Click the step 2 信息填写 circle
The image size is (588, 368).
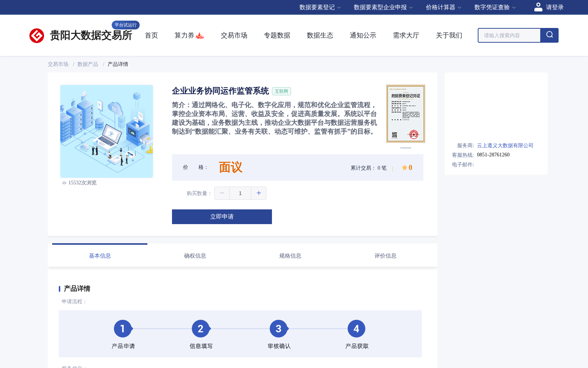coord(201,329)
